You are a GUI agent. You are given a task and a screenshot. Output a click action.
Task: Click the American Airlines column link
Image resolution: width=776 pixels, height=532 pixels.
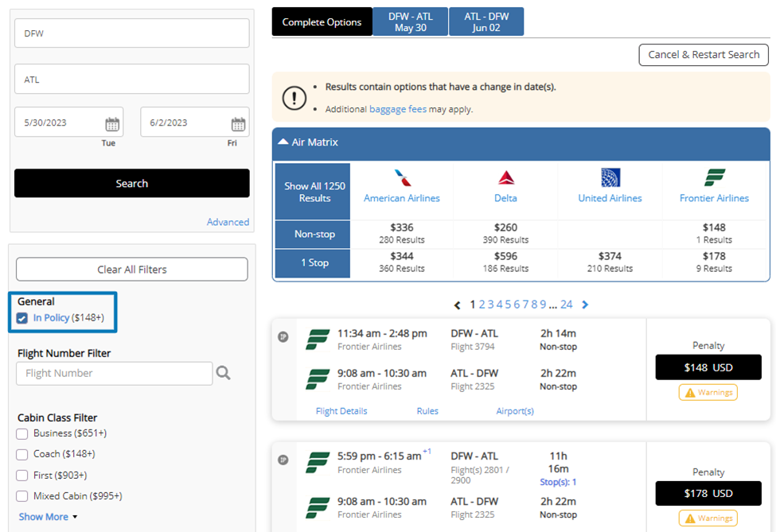[402, 198]
